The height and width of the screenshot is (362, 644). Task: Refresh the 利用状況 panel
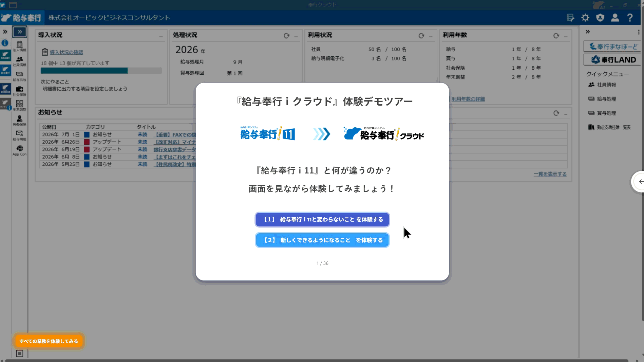pos(421,36)
